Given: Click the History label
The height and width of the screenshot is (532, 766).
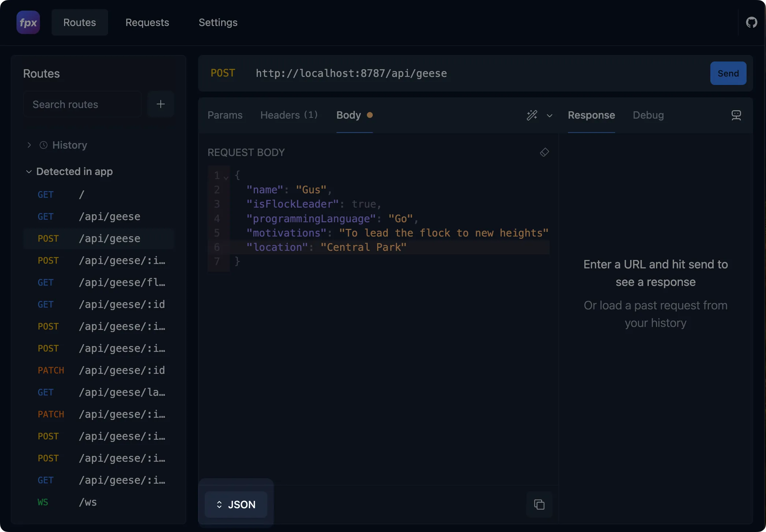Looking at the screenshot, I should pyautogui.click(x=70, y=145).
